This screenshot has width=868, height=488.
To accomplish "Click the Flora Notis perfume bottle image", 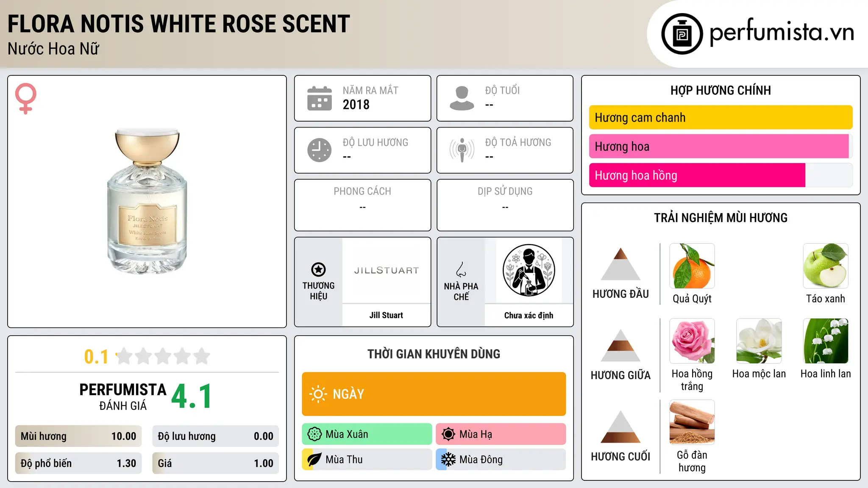I will [147, 201].
